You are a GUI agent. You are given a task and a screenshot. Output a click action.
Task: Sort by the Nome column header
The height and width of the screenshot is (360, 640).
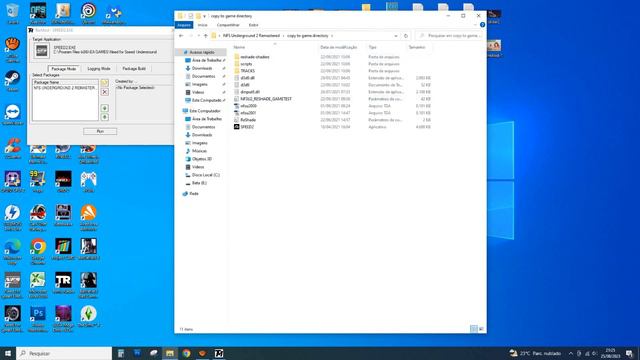point(239,47)
